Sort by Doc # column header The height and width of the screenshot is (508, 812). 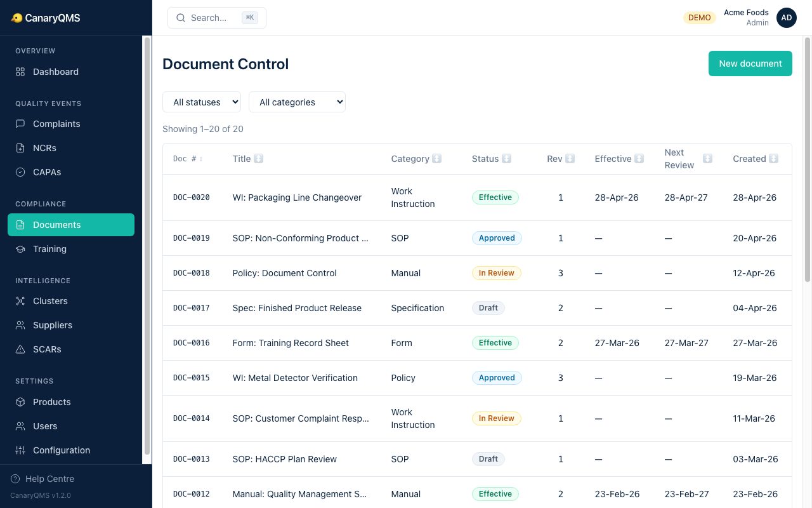tap(188, 159)
